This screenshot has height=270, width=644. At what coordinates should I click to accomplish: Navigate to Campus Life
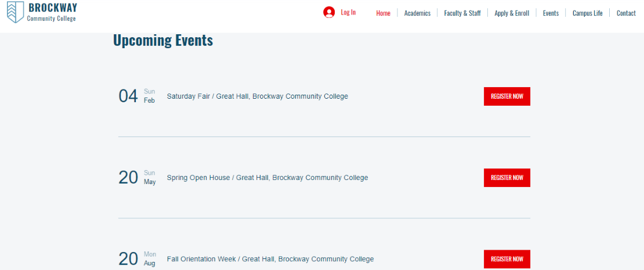587,13
